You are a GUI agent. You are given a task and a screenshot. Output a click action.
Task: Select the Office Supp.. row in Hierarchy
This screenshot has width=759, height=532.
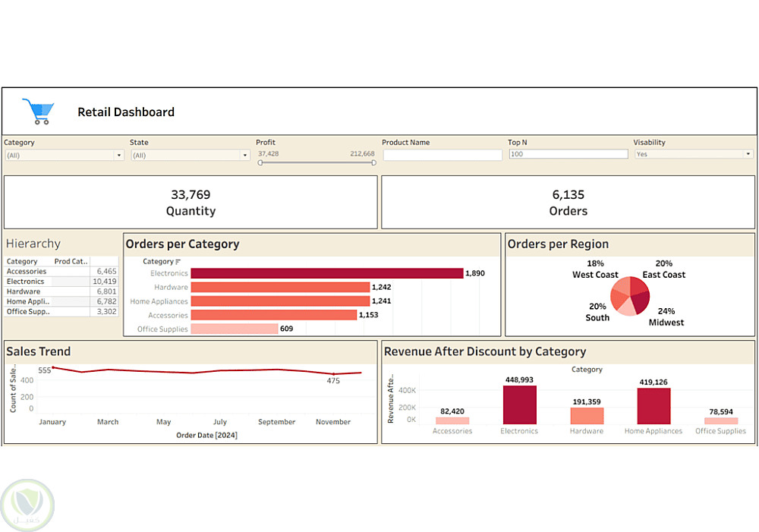pos(61,312)
